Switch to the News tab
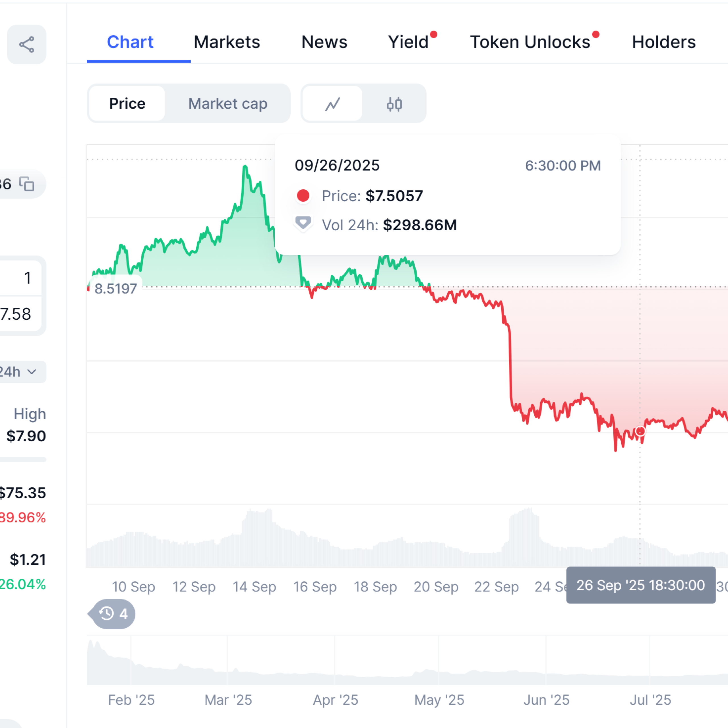 (x=324, y=42)
